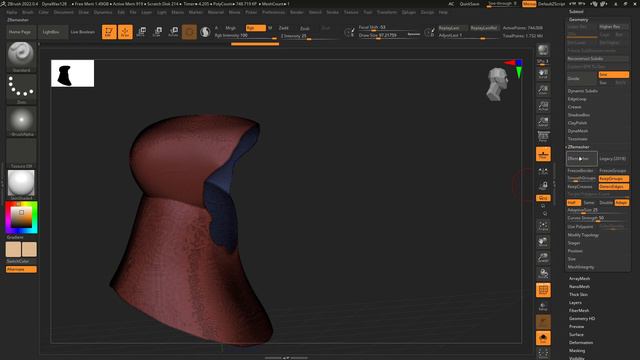Image resolution: width=640 pixels, height=360 pixels.
Task: Expand the Modify Topology section
Action: [x=583, y=235]
